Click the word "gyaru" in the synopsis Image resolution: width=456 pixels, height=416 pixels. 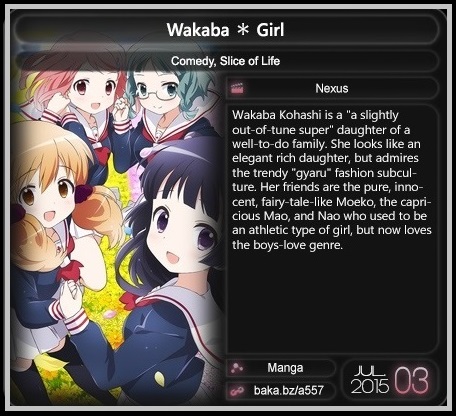click(x=310, y=173)
